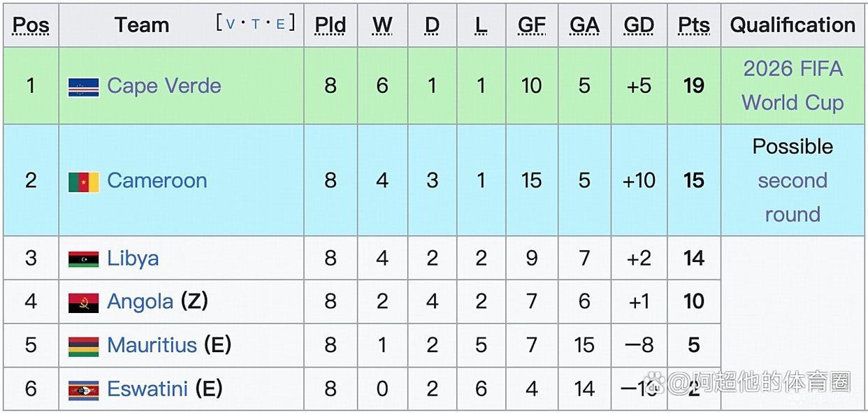This screenshot has height=413, width=868.
Task: Click the E (edit template) link
Action: 280,24
